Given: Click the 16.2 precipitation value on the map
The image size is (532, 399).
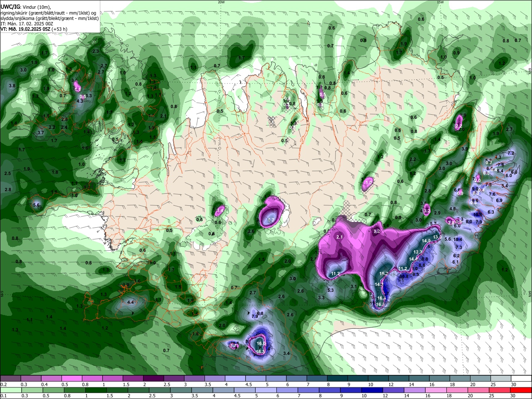Looking at the screenshot, I should 384,274.
